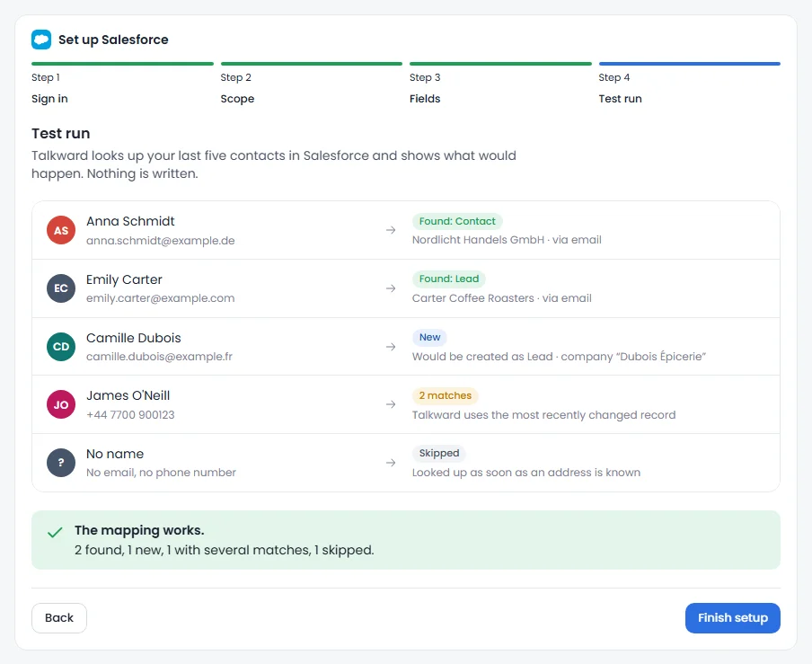Click 'The mapping works.' heading

click(139, 530)
